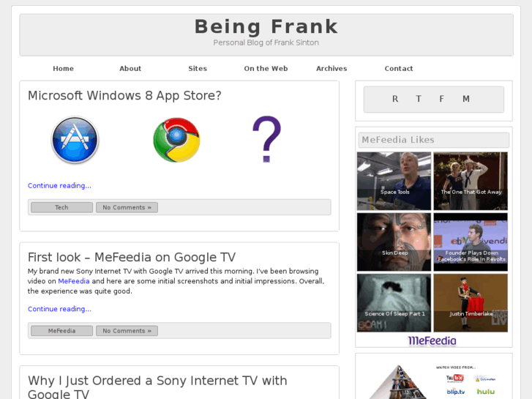Click the R social button in sidebar
Image resolution: width=532 pixels, height=399 pixels.
395,99
